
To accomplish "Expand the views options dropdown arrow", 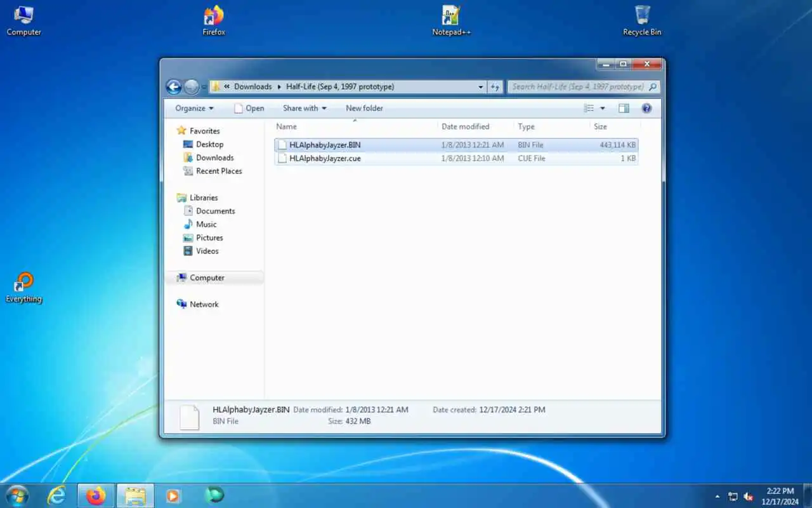I will coord(603,109).
